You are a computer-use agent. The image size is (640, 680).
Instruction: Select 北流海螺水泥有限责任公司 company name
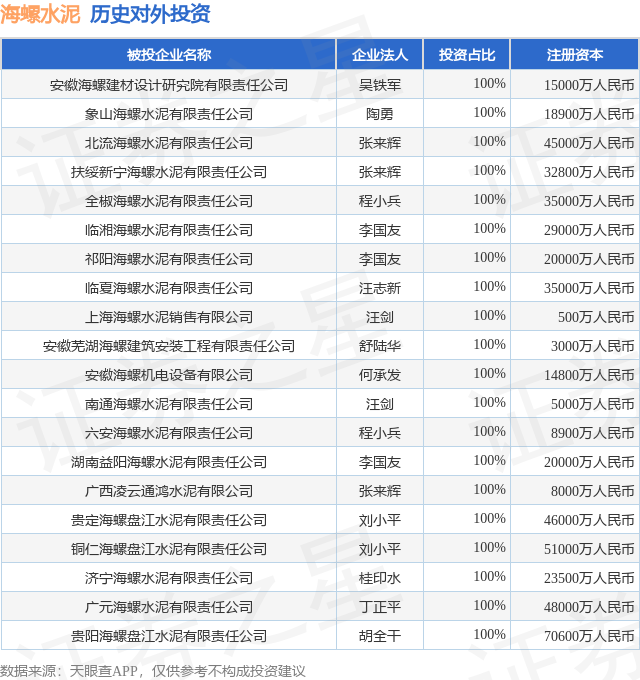[169, 143]
